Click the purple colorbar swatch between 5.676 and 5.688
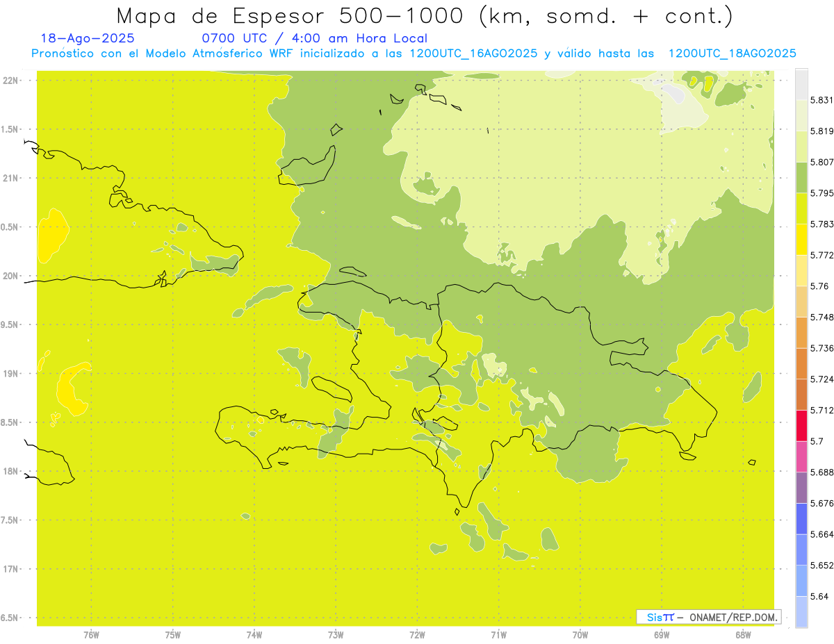Screen dimensions: 834x644 [x=801, y=488]
